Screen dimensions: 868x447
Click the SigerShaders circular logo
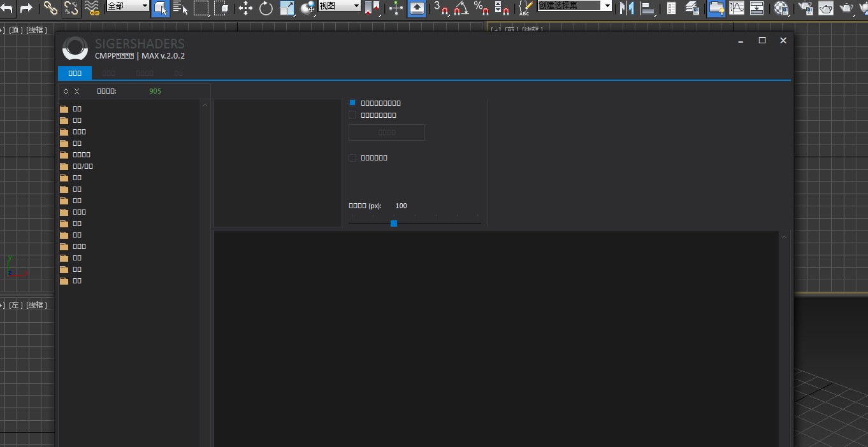click(x=75, y=48)
